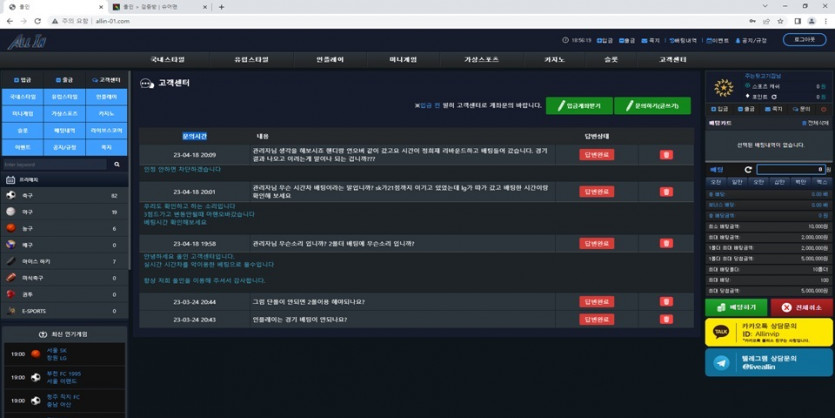Viewport: 835px width, 418px height.
Task: Click the bet amount input field
Action: point(791,170)
